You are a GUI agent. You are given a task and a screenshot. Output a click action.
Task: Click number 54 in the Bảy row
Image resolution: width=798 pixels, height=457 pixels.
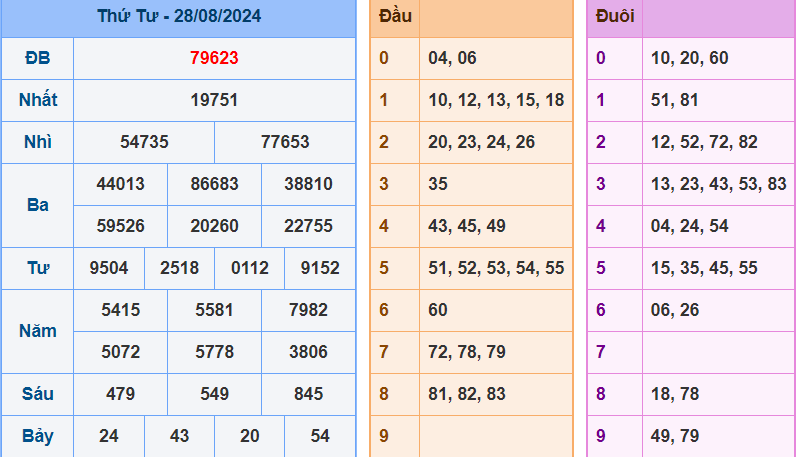[x=320, y=436]
